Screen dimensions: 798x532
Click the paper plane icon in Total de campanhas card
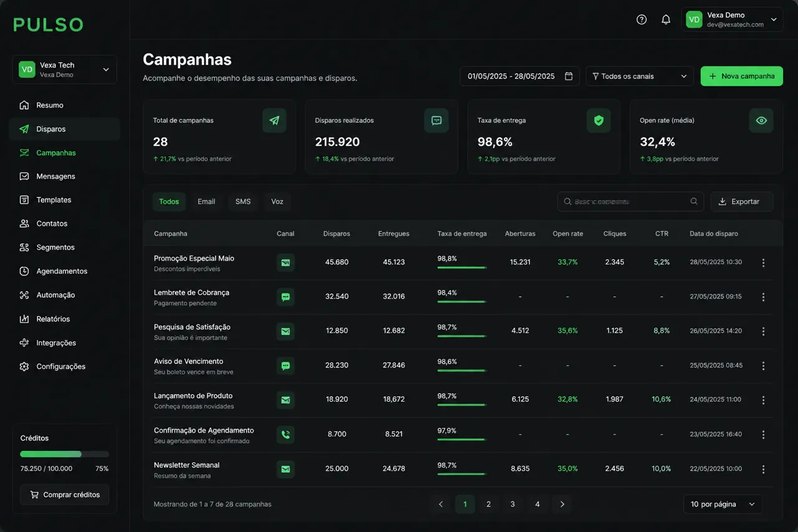point(274,120)
